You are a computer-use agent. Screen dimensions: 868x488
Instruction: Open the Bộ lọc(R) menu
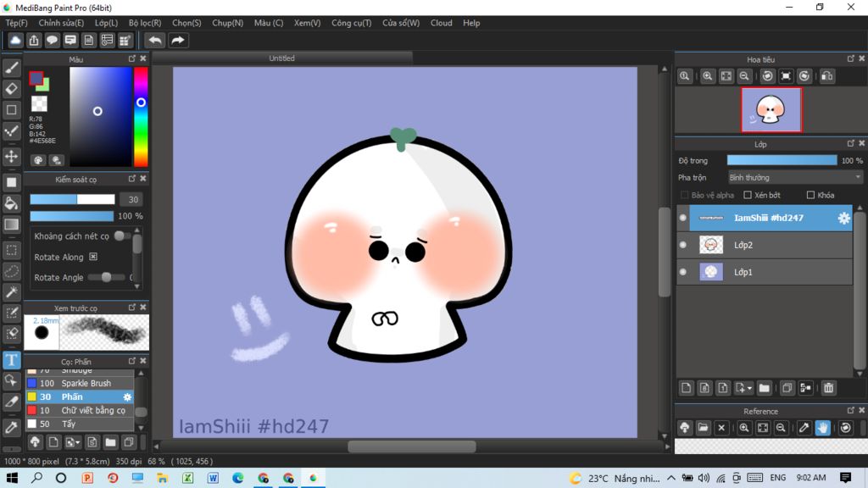click(145, 23)
